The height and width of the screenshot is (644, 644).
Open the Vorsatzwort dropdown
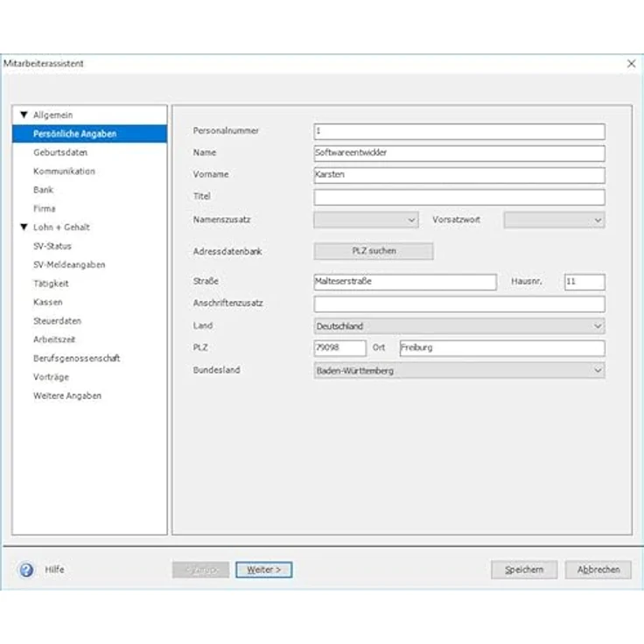pyautogui.click(x=554, y=220)
